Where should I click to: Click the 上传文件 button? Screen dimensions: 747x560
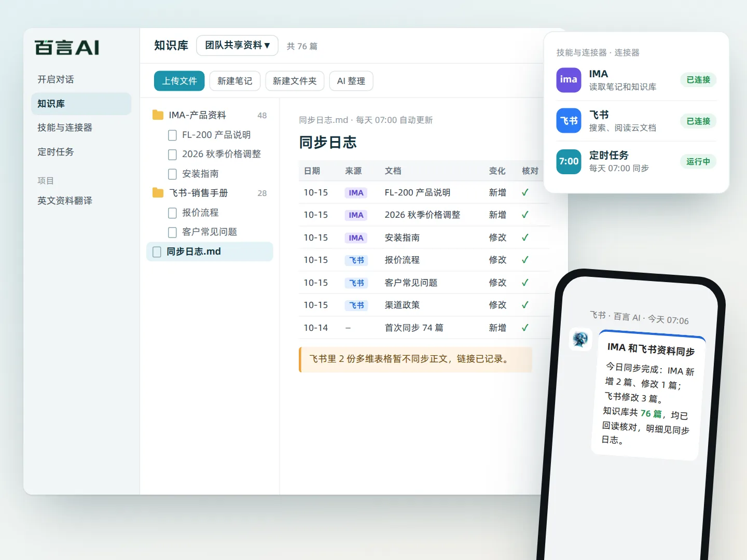pyautogui.click(x=179, y=81)
